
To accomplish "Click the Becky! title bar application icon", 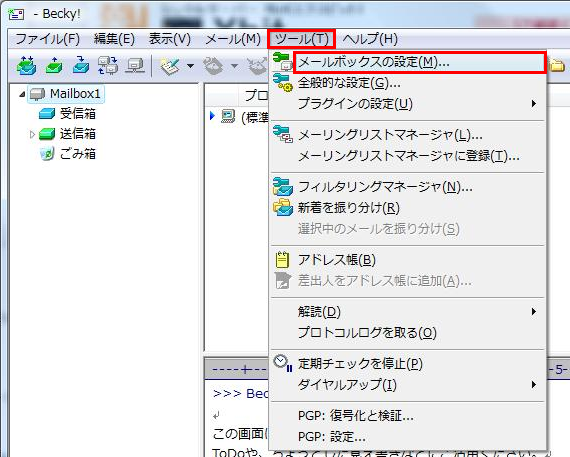I will [16, 14].
